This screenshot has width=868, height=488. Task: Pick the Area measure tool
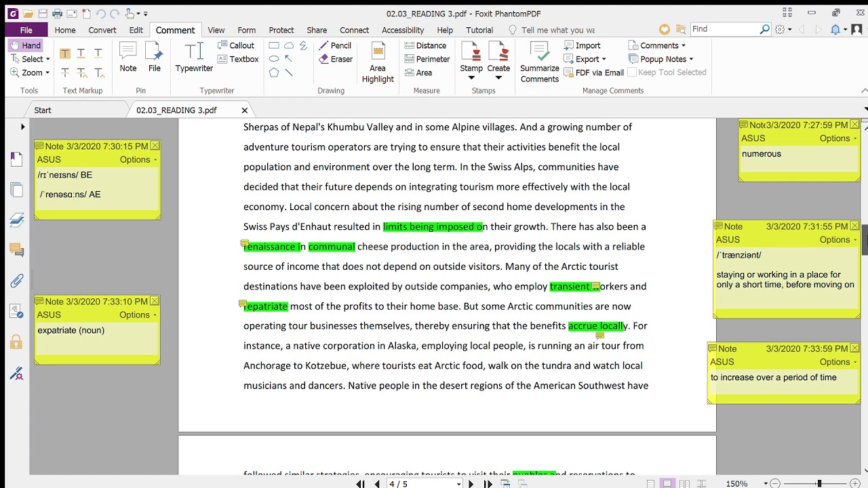click(x=418, y=73)
